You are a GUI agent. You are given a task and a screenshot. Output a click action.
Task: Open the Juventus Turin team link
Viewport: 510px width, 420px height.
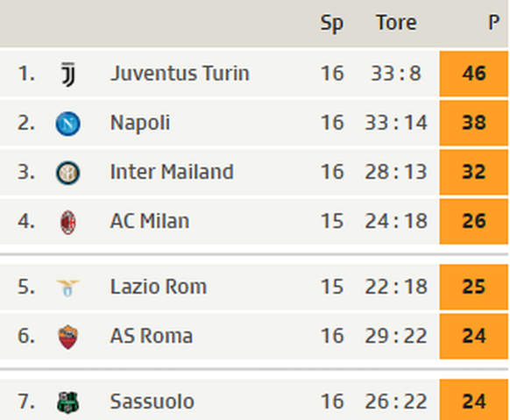pos(180,73)
